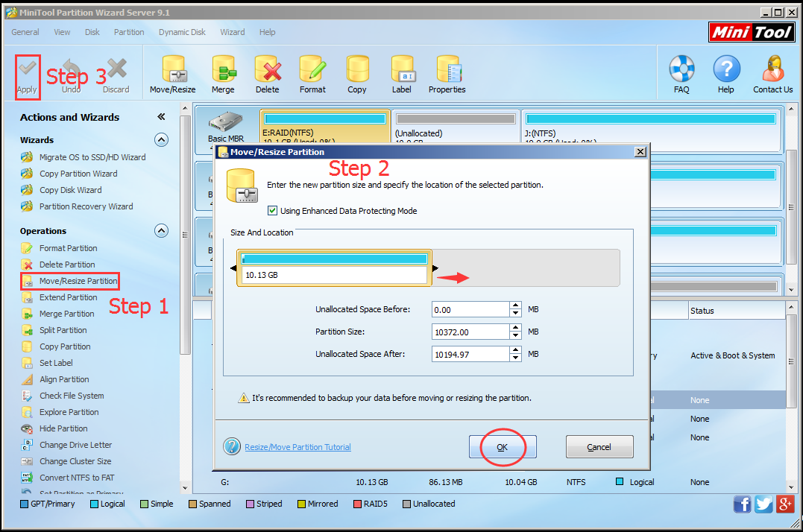Increase Unallocated Space Before value

(516, 305)
